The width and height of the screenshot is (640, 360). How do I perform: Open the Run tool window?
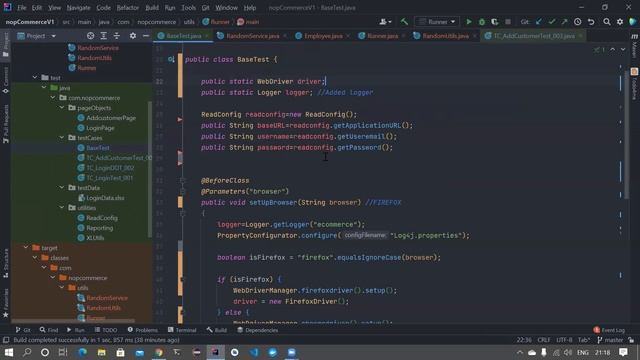pos(76,330)
